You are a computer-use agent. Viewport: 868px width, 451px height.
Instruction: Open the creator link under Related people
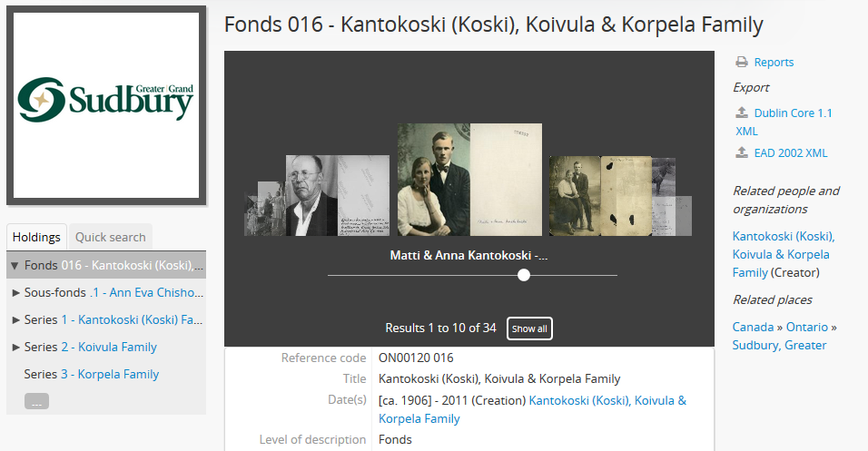tap(781, 254)
